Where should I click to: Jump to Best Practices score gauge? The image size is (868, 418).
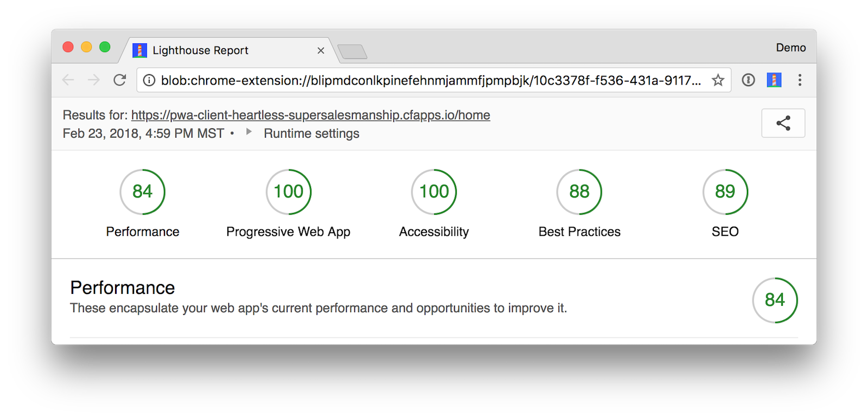(579, 192)
